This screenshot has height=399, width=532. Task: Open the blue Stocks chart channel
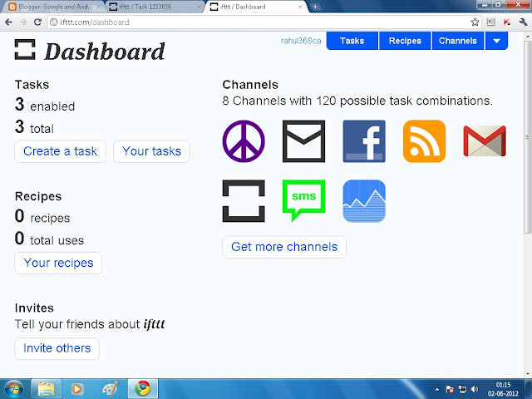point(364,201)
